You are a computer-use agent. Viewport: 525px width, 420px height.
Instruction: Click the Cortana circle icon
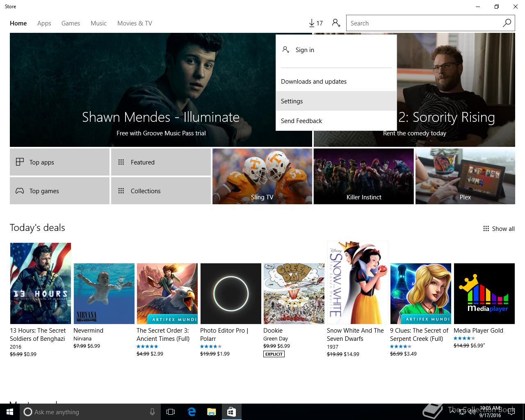click(28, 412)
